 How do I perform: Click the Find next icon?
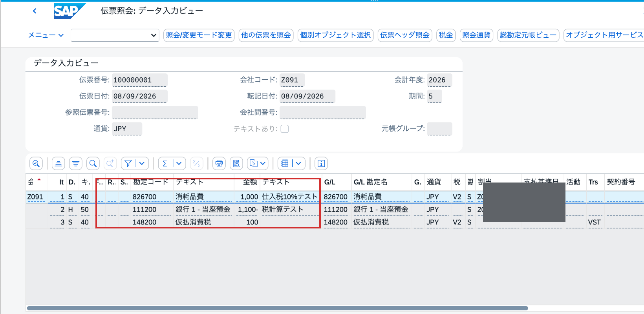110,163
